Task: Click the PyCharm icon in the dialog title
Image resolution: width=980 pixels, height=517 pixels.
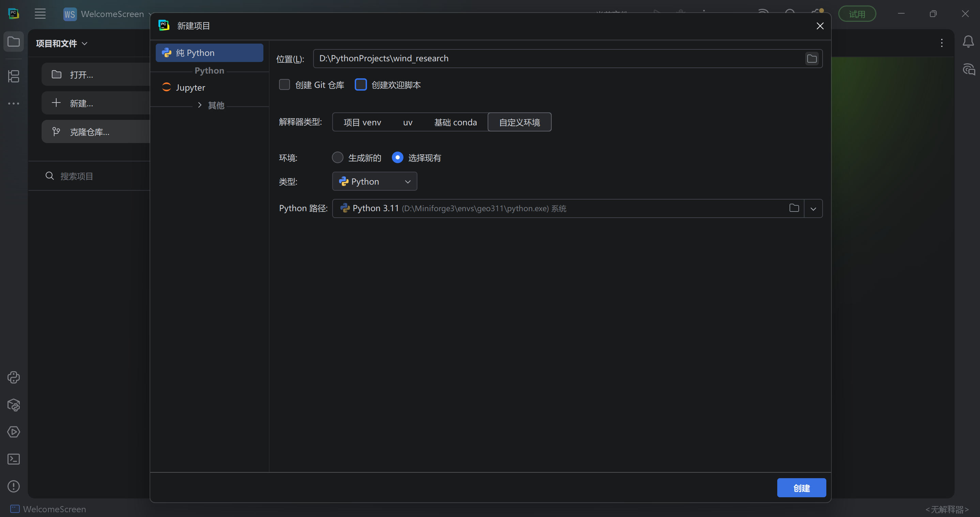Action: (x=164, y=26)
